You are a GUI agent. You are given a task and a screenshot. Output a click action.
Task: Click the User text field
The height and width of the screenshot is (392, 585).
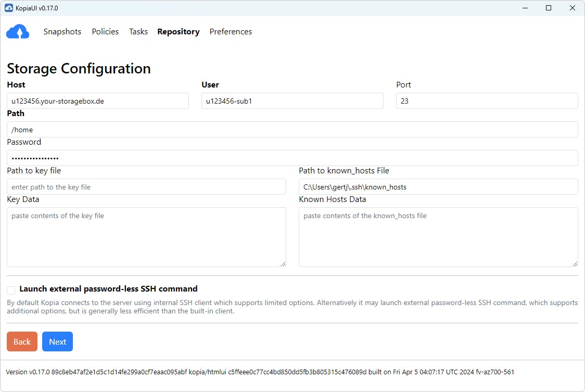(292, 101)
